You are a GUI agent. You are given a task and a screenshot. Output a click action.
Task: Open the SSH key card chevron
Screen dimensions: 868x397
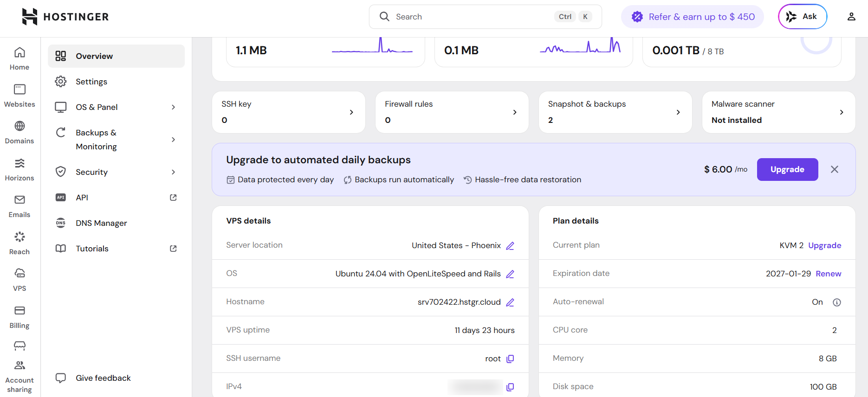point(351,112)
